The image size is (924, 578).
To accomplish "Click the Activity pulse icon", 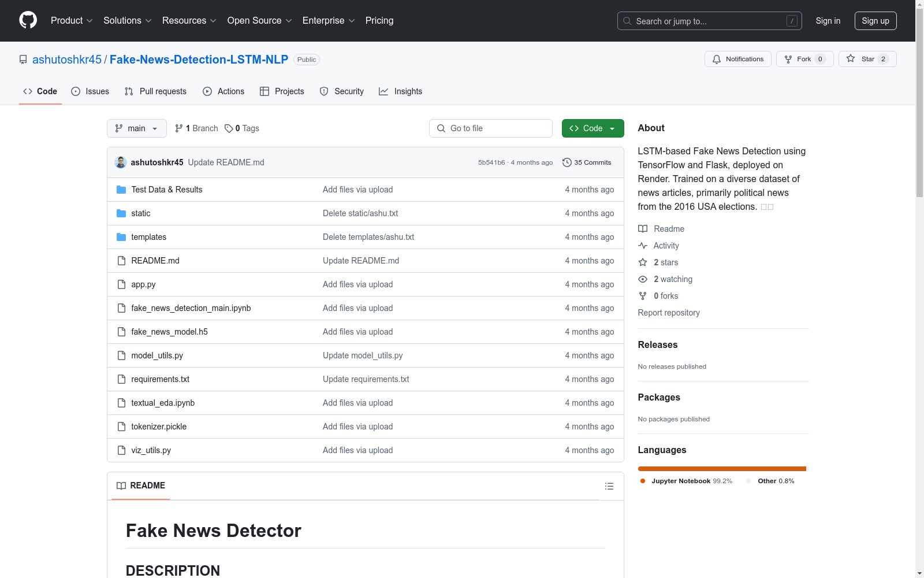I will (x=643, y=246).
